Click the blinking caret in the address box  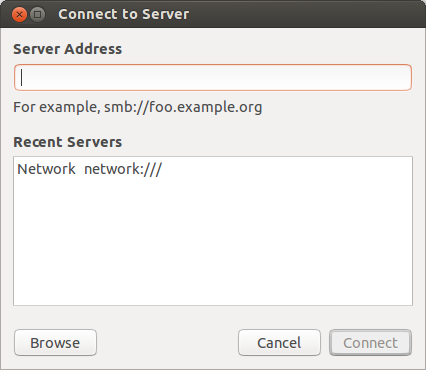point(22,77)
